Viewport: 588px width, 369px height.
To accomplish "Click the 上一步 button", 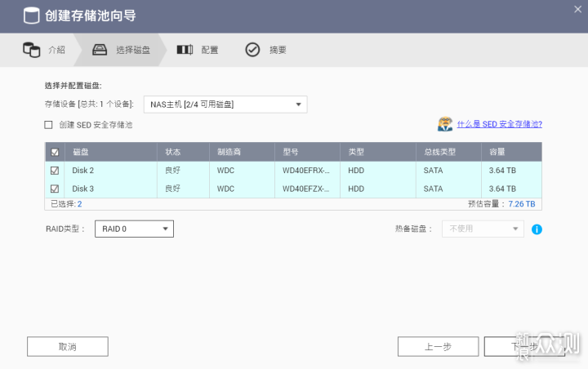I will coord(438,346).
